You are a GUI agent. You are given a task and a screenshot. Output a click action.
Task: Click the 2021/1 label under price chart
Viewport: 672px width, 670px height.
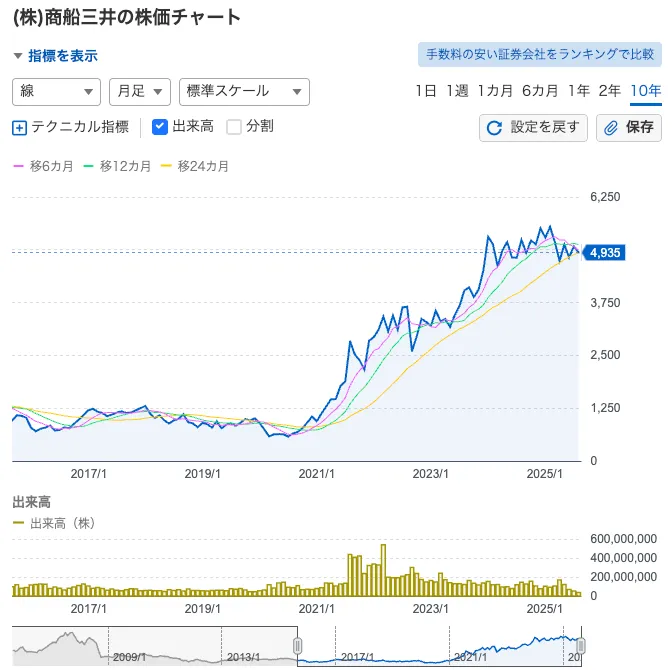[x=316, y=474]
